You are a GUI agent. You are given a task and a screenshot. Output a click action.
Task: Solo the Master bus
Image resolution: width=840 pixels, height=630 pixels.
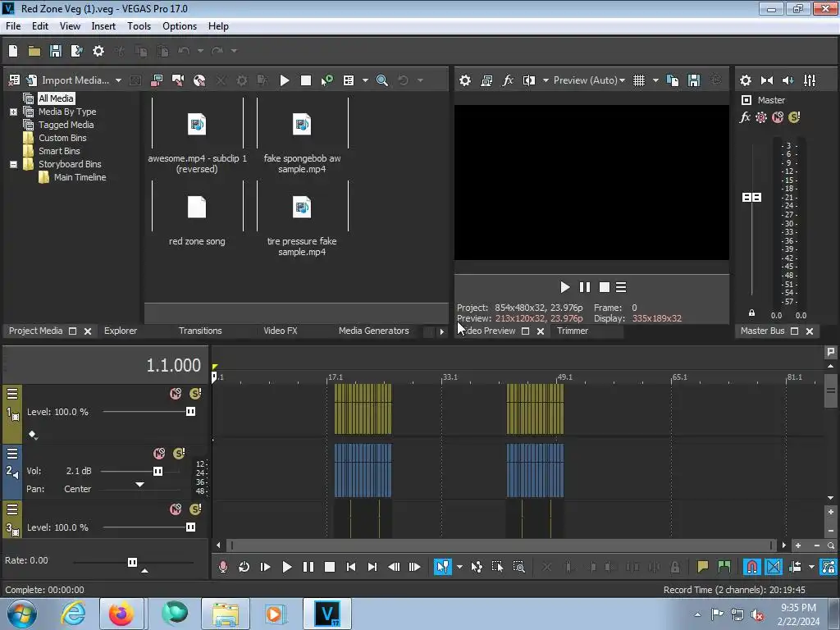click(x=794, y=117)
